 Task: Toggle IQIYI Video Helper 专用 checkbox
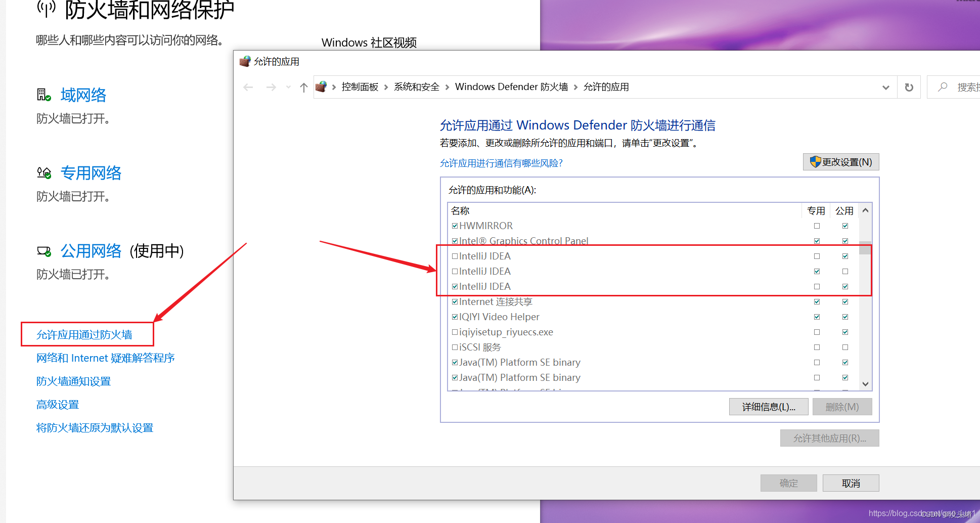coord(817,317)
